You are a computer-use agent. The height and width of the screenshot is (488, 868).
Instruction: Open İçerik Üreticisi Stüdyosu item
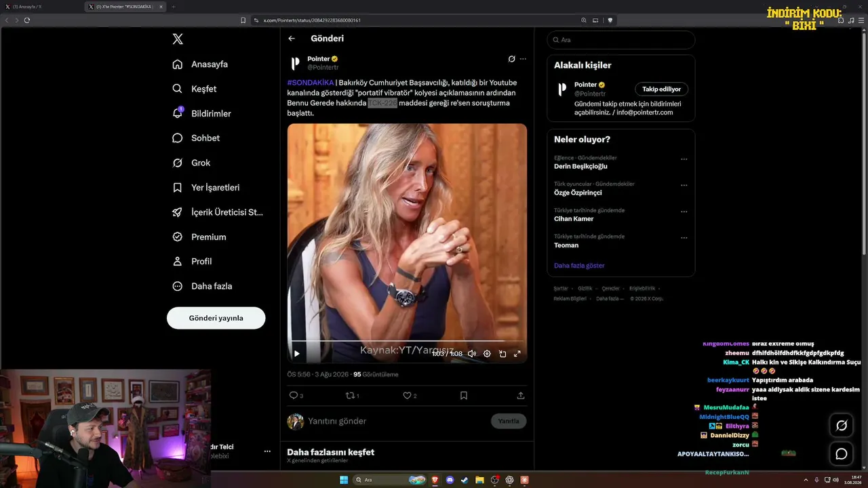[218, 212]
